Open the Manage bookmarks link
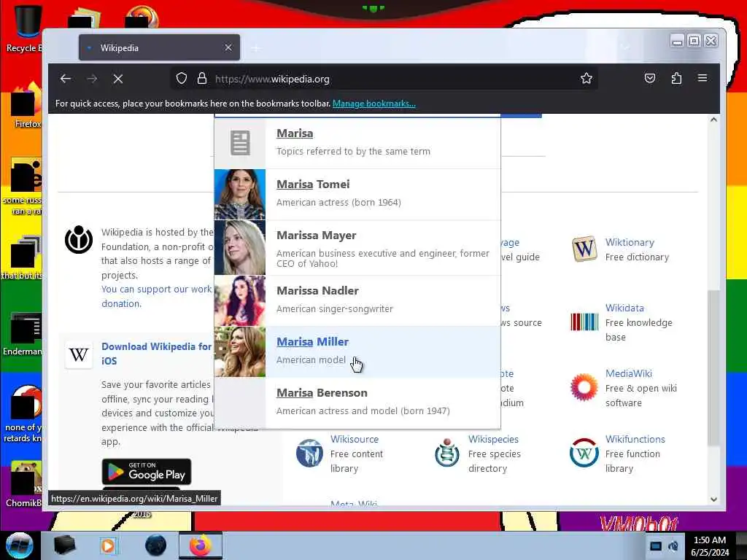747x560 pixels. click(374, 104)
